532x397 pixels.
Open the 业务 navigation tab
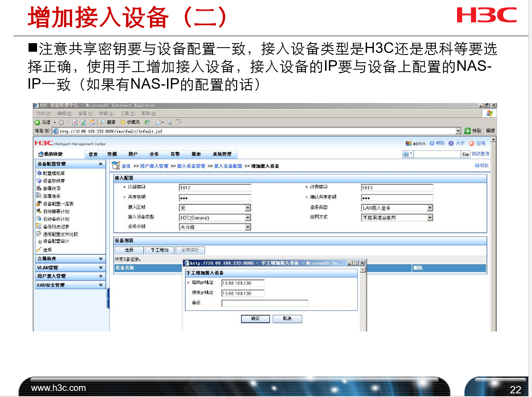(x=154, y=154)
